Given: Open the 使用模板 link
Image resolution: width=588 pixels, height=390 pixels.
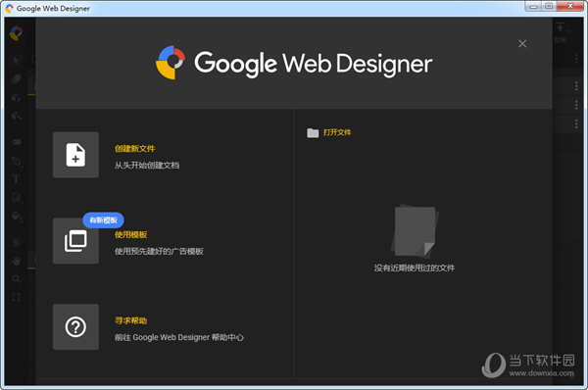Looking at the screenshot, I should [x=131, y=235].
